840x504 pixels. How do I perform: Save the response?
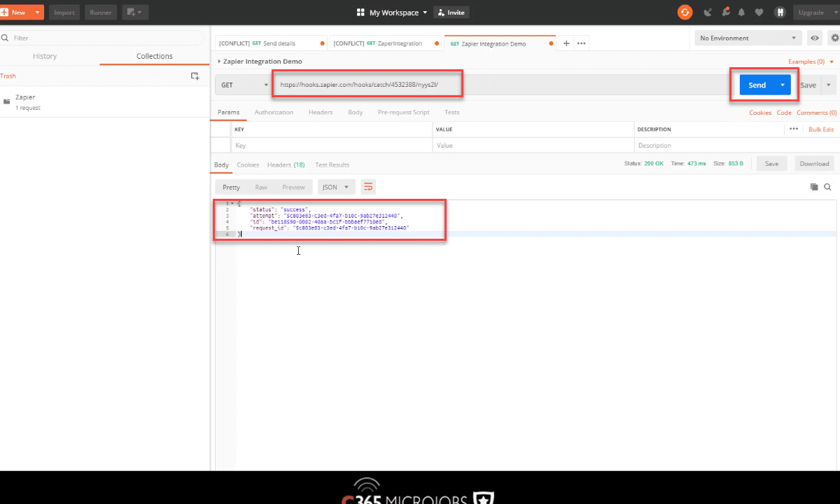pos(771,164)
